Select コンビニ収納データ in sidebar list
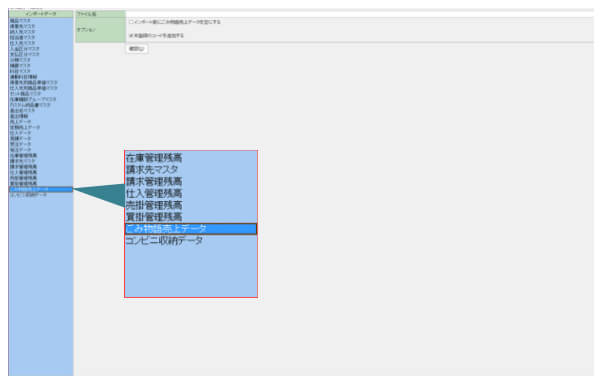Viewport: 602px width, 384px height. [x=28, y=195]
